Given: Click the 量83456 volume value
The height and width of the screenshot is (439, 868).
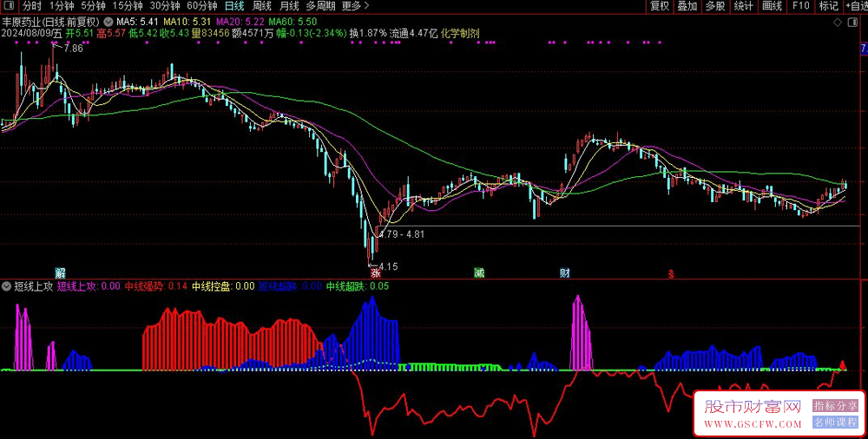Looking at the screenshot, I should (210, 33).
